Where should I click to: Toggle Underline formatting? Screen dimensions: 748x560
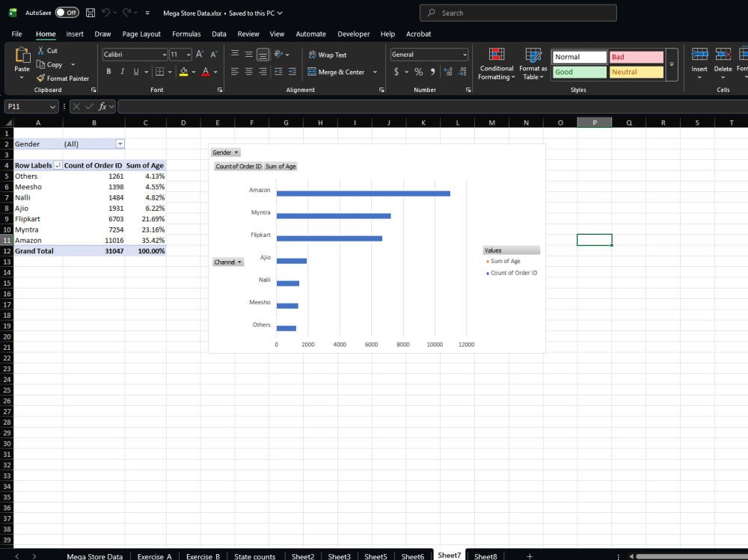(x=136, y=72)
